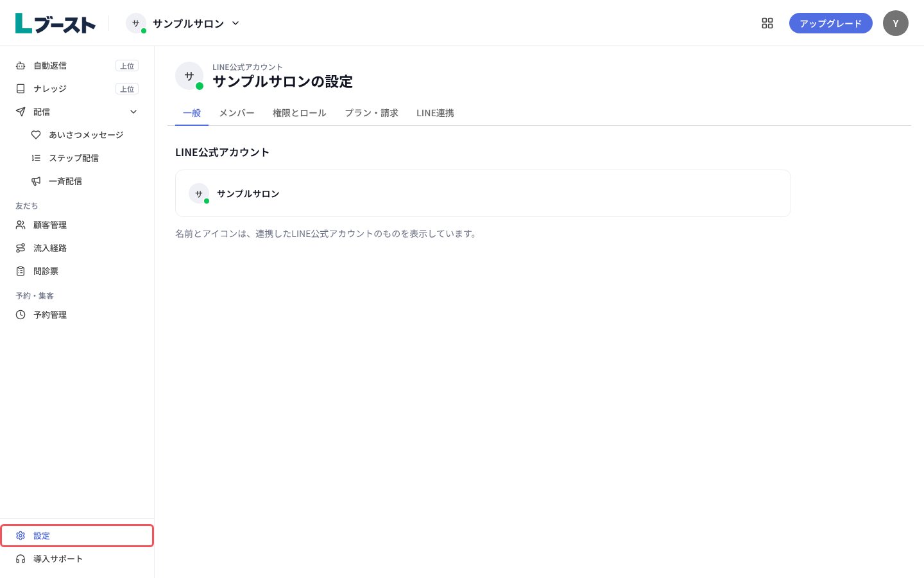The width and height of the screenshot is (924, 578).
Task: Open the 権限とロール tab
Action: [300, 113]
